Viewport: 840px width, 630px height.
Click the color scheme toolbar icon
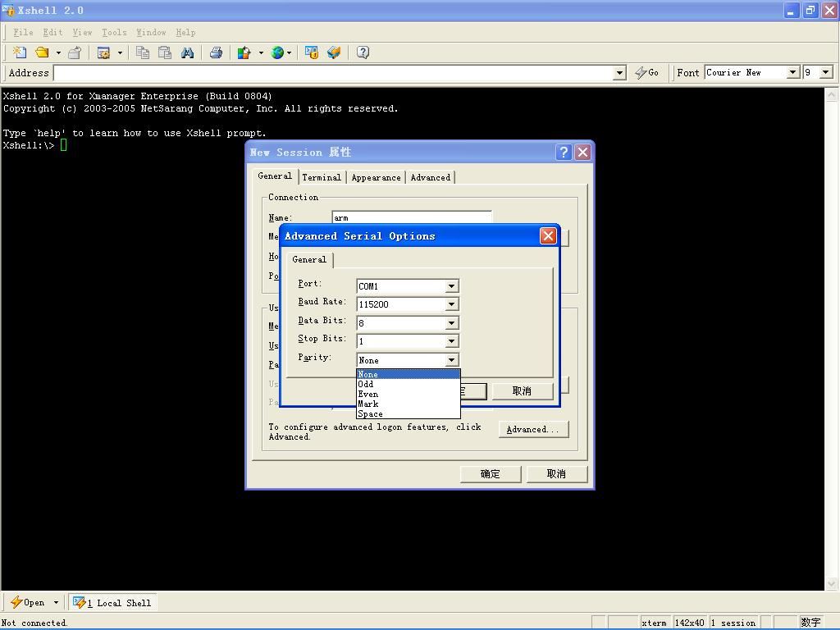pos(244,52)
